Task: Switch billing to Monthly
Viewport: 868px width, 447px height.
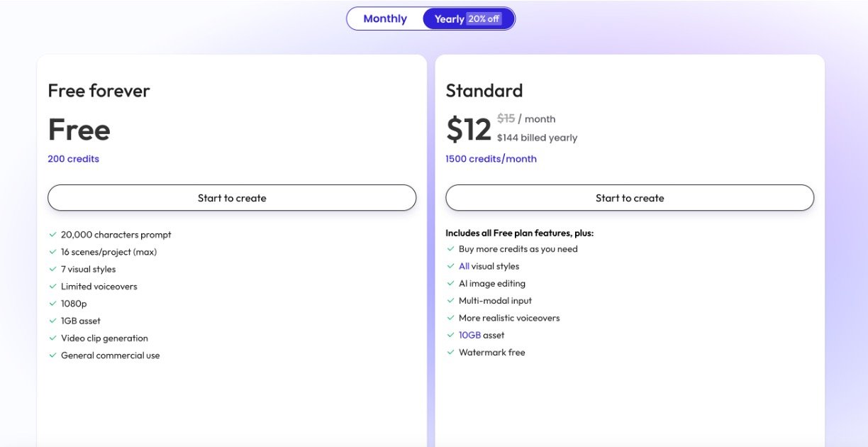Action: click(x=385, y=19)
